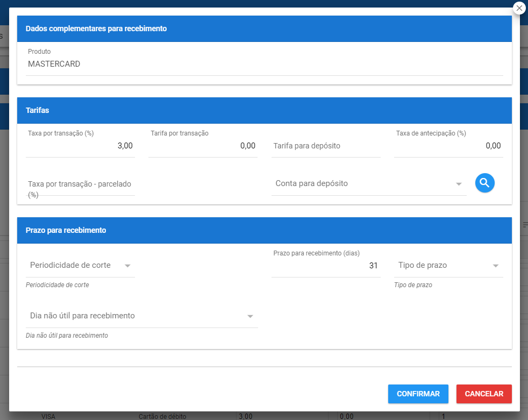
Task: Select the Tarifa por transação field
Action: point(203,146)
